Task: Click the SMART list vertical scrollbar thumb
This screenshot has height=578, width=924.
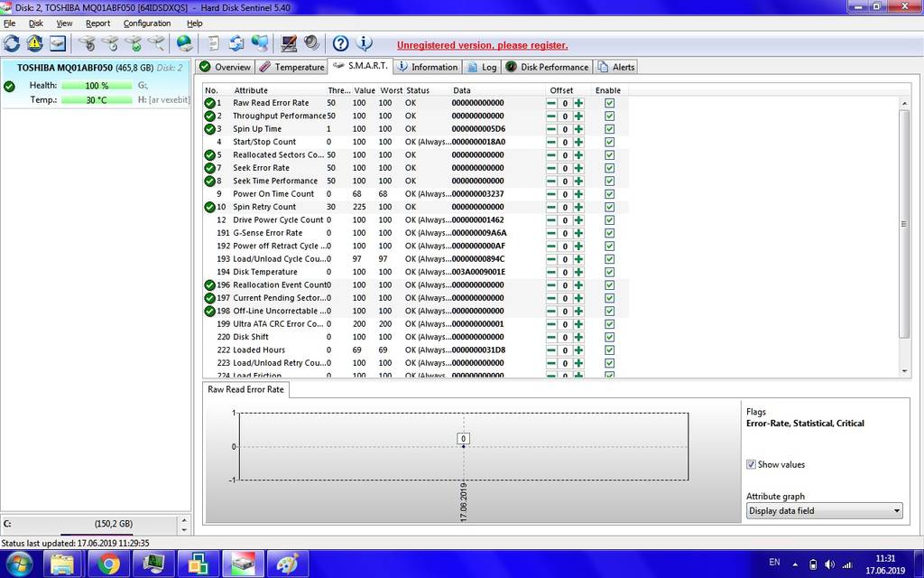Action: point(904,224)
